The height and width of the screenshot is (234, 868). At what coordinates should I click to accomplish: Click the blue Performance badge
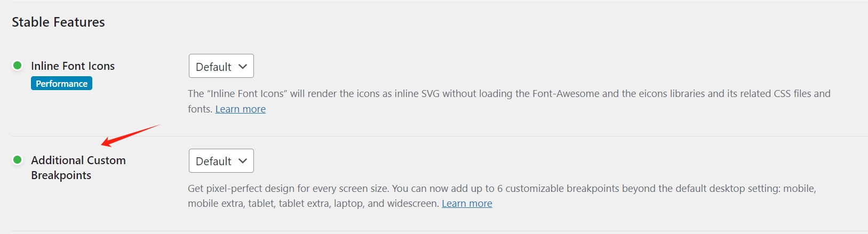point(61,84)
